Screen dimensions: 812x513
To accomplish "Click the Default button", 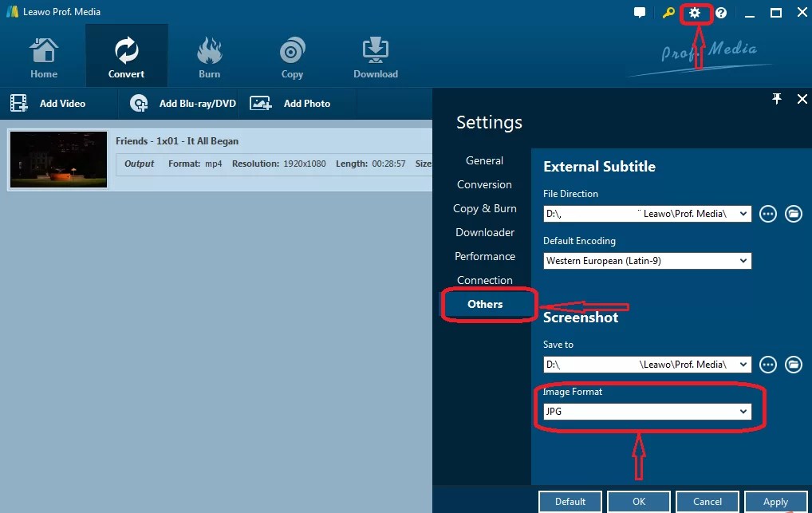I will click(570, 502).
